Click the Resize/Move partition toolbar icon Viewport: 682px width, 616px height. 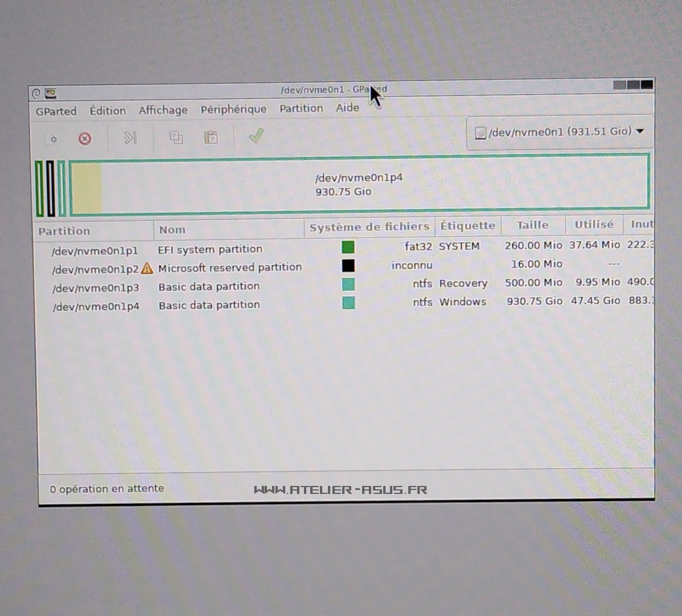(131, 137)
